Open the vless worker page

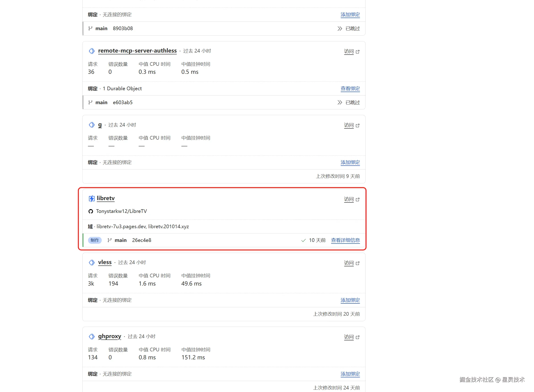coord(105,262)
